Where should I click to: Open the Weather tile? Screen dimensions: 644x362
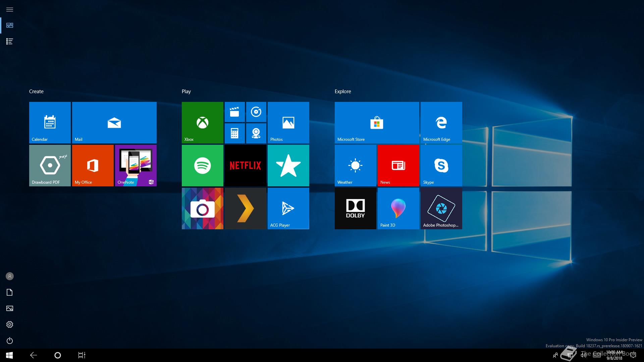(356, 166)
